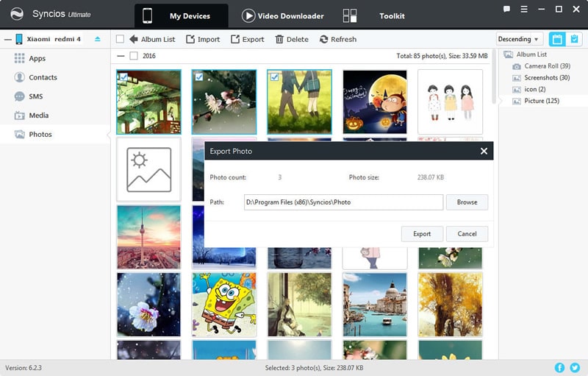This screenshot has height=376, width=588.
Task: Click the SMS speech bubble icon
Action: coord(20,96)
